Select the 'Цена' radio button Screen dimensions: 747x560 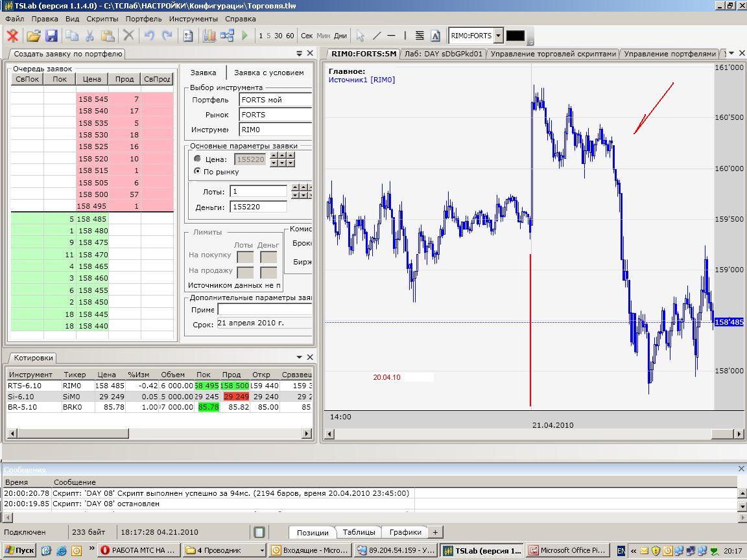[x=198, y=159]
